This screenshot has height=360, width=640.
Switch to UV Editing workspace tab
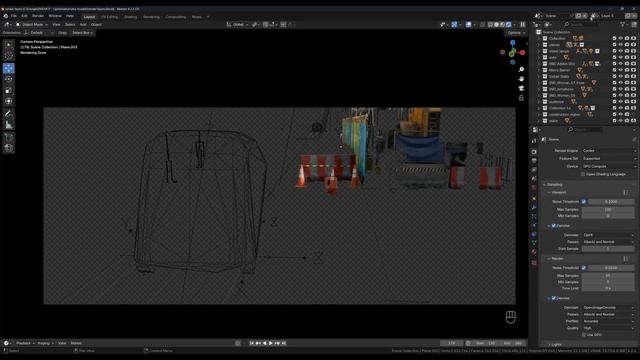tap(109, 17)
